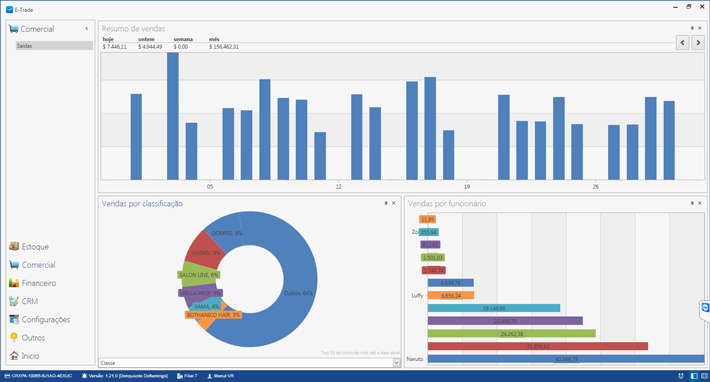Click the mês sales value $ 156.462,31
This screenshot has height=382, width=710.
[224, 47]
